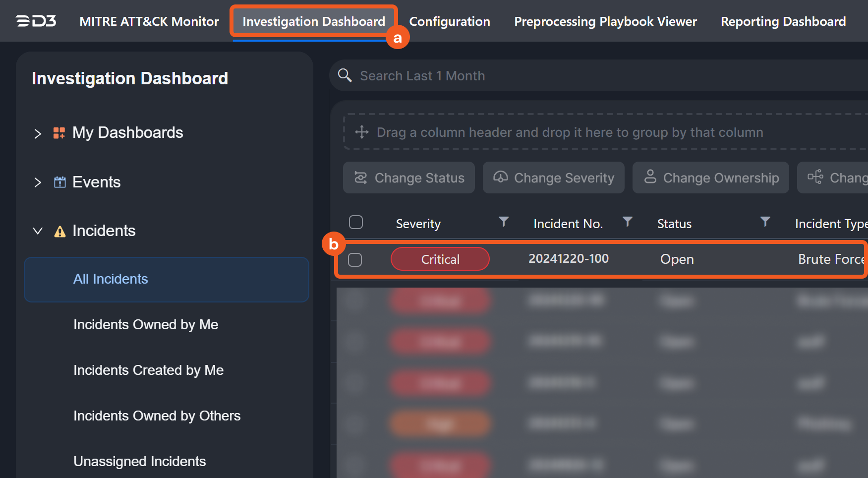The width and height of the screenshot is (868, 478).
Task: Open the Incident No. column filter
Action: point(628,222)
